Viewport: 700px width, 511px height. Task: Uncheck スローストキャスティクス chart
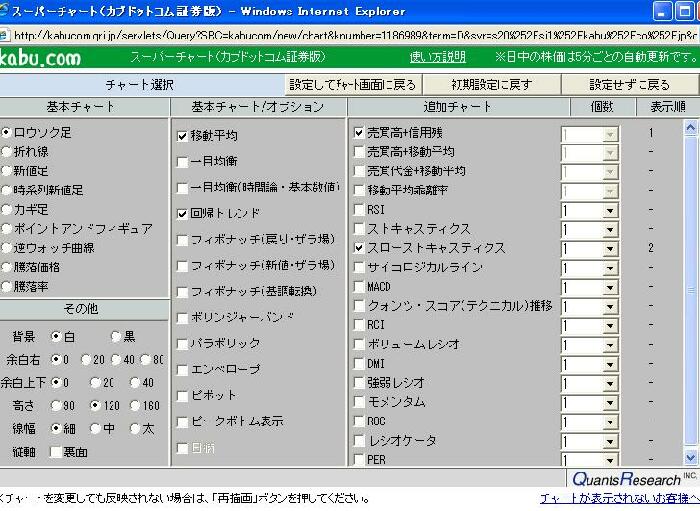359,248
